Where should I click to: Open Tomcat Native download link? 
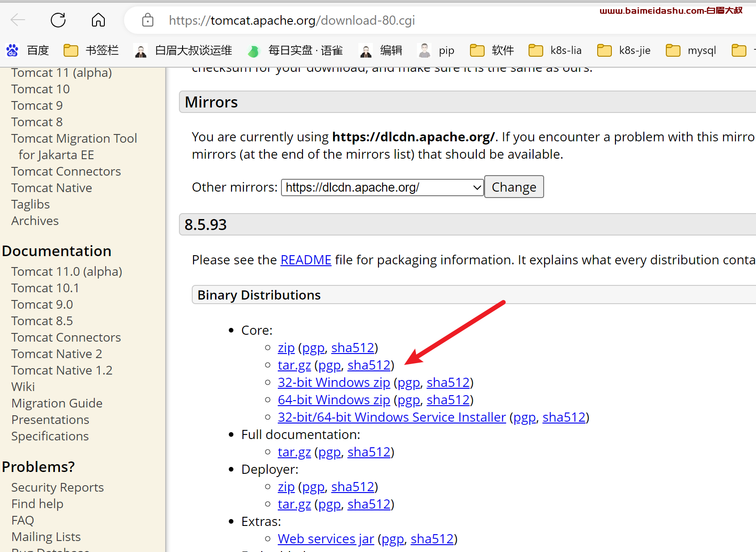tap(52, 188)
